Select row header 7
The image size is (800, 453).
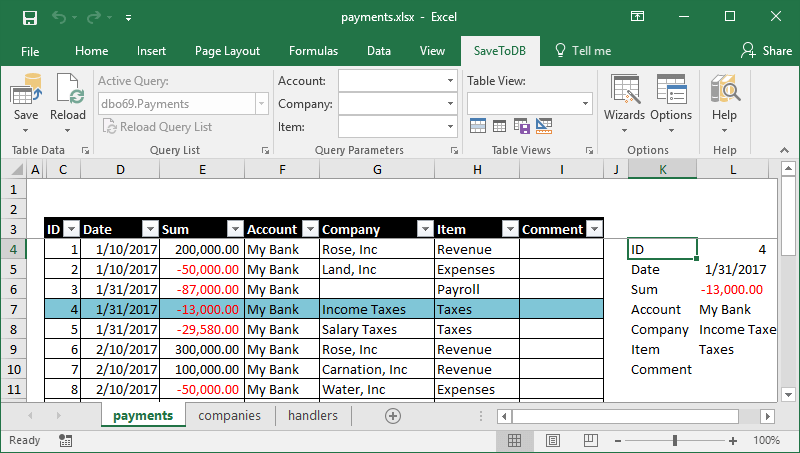pyautogui.click(x=14, y=310)
